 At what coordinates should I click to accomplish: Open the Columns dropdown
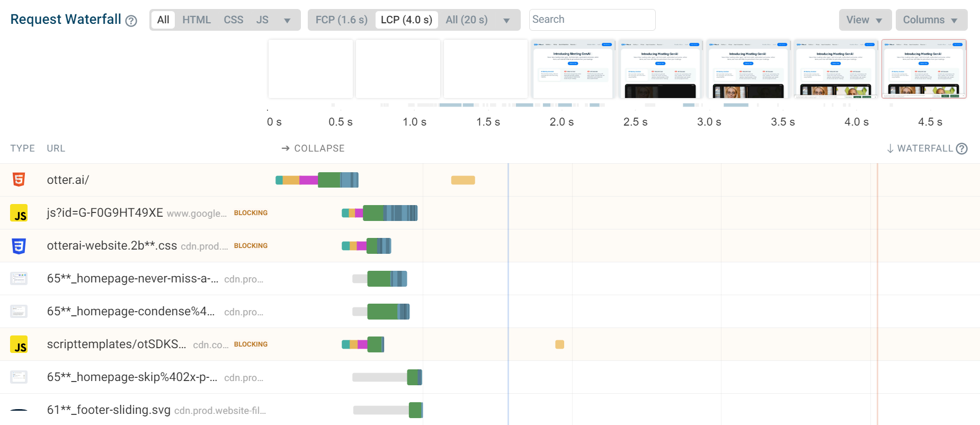tap(931, 20)
